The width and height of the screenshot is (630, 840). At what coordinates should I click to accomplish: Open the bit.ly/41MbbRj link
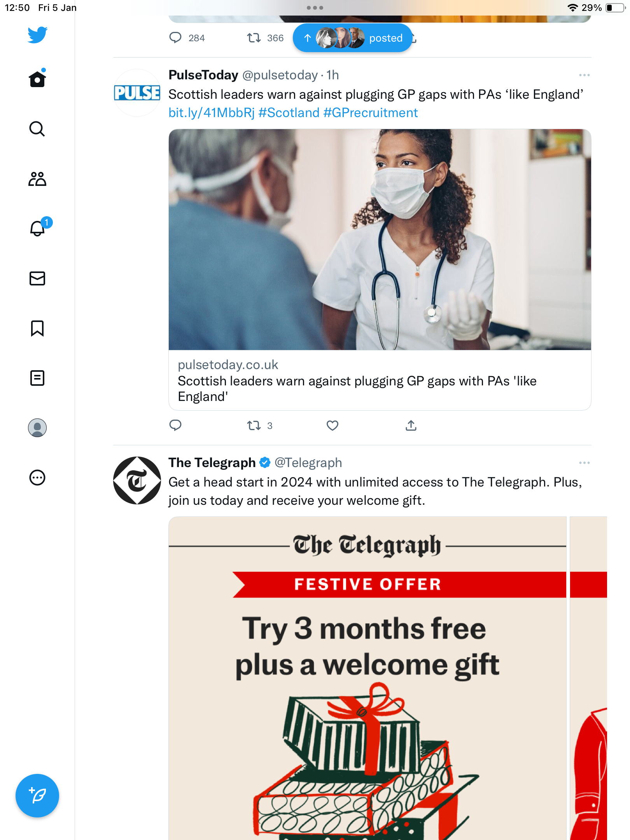[x=212, y=113]
